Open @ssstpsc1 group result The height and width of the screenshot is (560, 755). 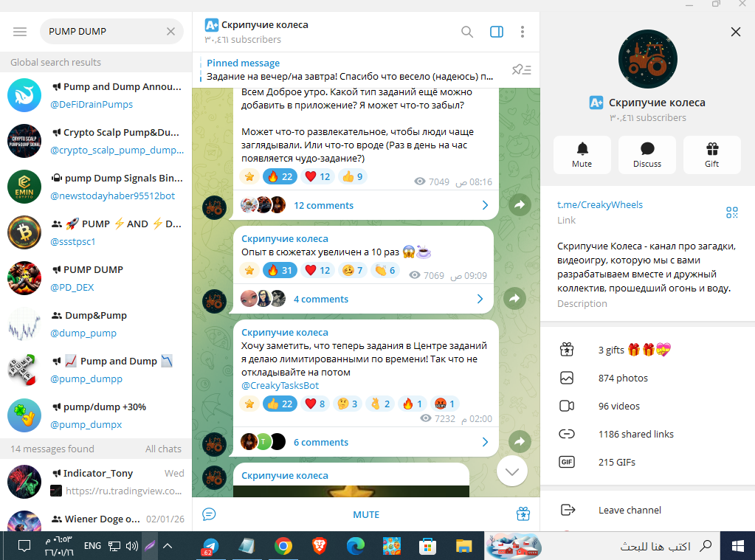click(x=96, y=232)
